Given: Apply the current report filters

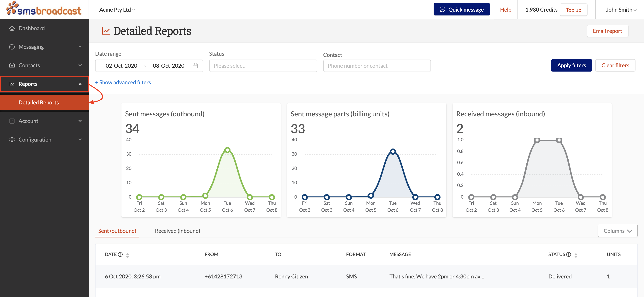Looking at the screenshot, I should click(571, 65).
